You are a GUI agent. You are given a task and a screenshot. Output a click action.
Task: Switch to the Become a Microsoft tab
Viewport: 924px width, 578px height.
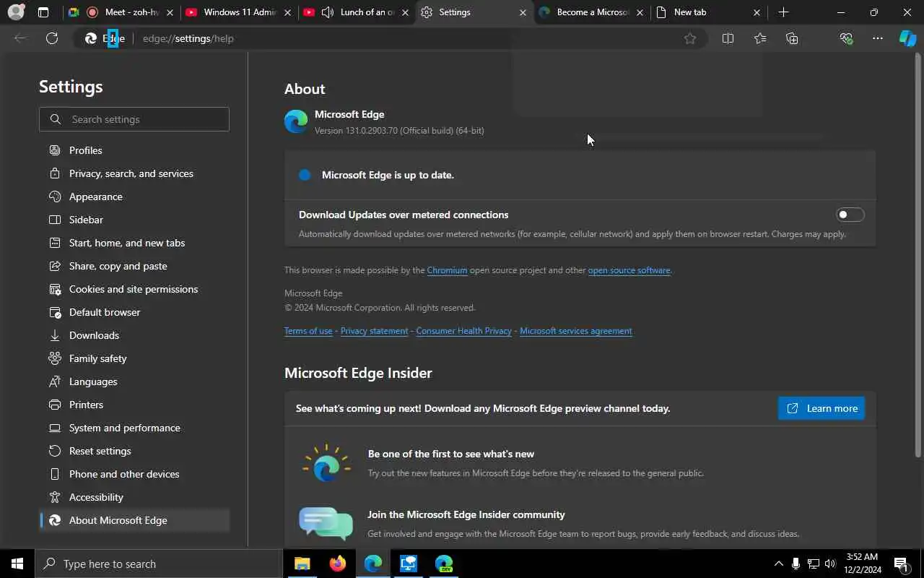click(591, 12)
